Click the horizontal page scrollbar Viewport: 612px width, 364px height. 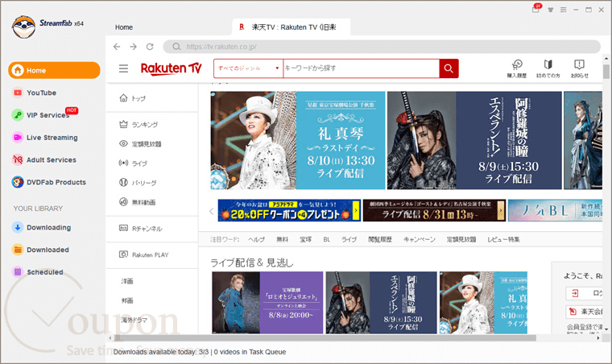pyautogui.click(x=325, y=338)
